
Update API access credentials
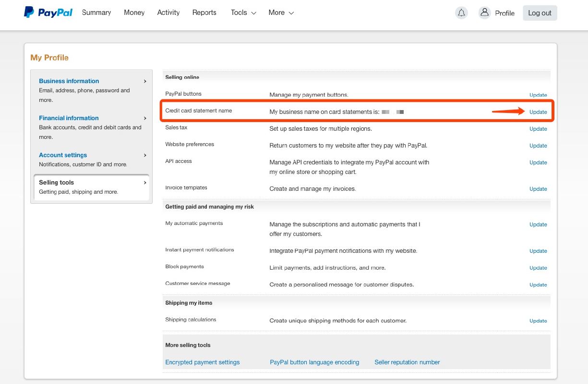538,162
